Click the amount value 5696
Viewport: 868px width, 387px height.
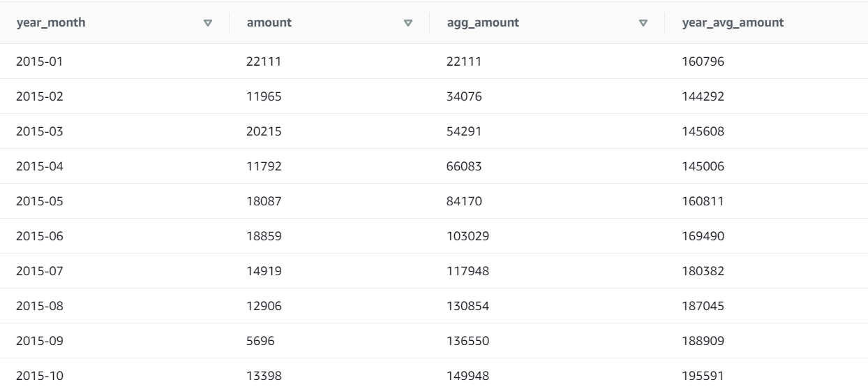[x=261, y=341]
